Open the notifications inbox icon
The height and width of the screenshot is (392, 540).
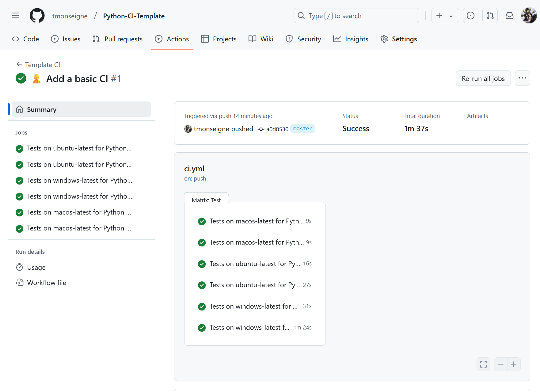click(509, 16)
